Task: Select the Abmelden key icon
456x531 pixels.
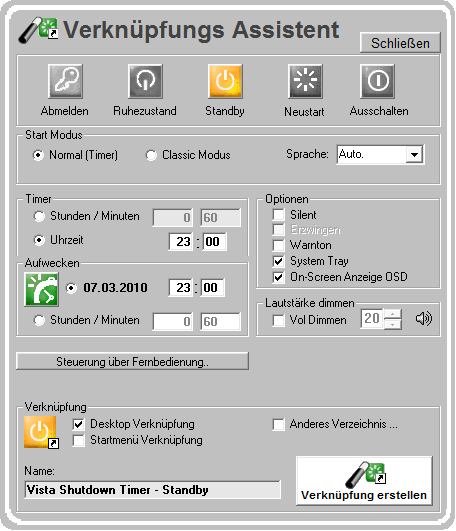Action: (65, 81)
